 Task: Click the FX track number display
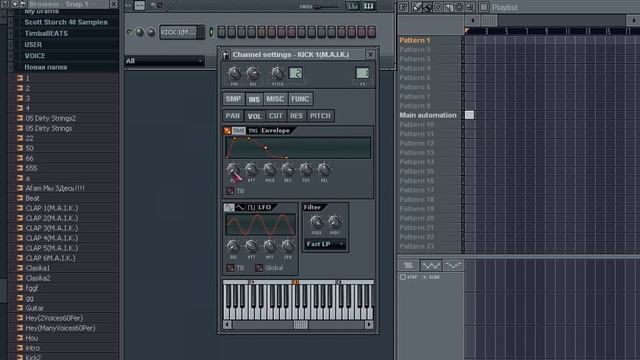coord(362,73)
